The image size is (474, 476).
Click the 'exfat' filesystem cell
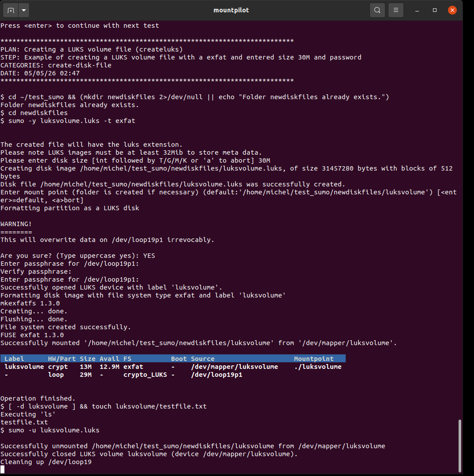(133, 367)
